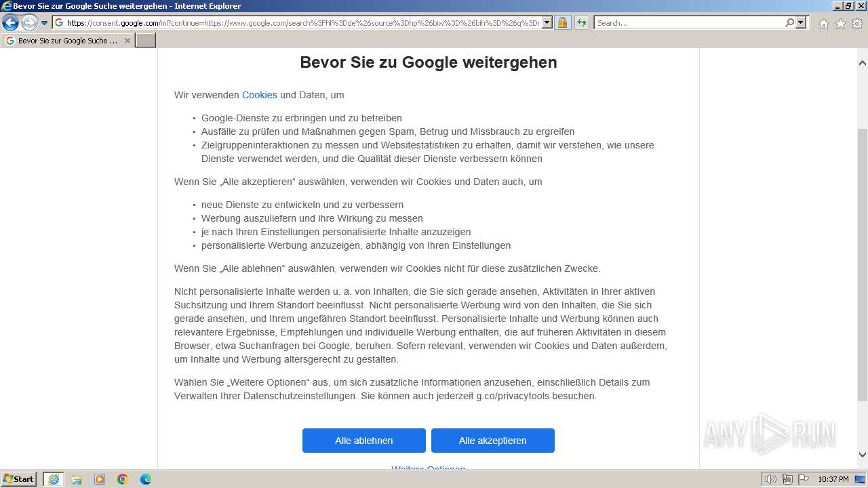Click the scrollbar up arrow

coord(863,63)
